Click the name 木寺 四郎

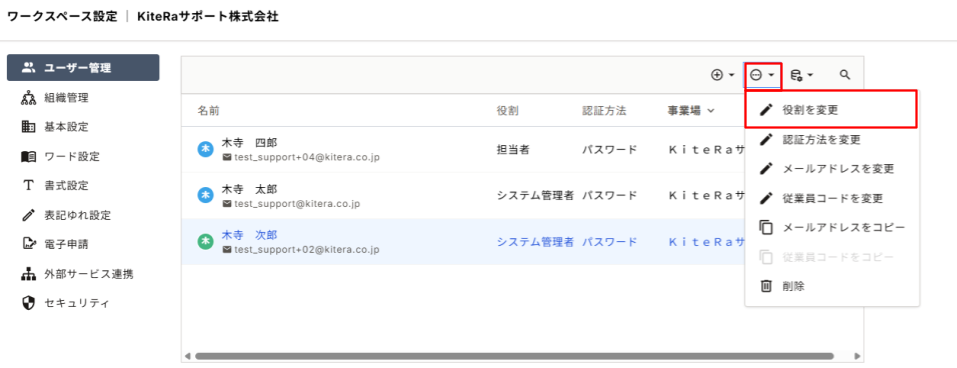click(x=249, y=143)
